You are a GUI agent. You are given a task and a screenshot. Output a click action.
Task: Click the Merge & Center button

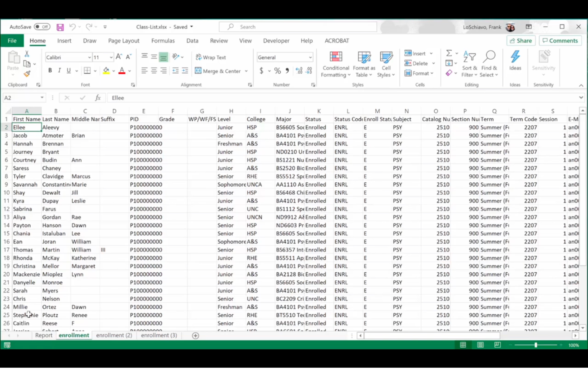tap(218, 71)
